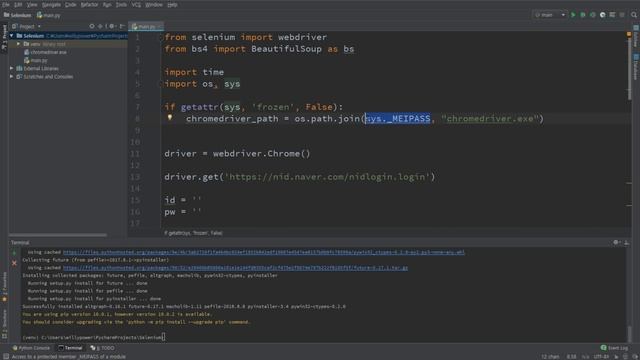640x360 pixels.
Task: Open the Refactor menu
Action: (x=89, y=4)
